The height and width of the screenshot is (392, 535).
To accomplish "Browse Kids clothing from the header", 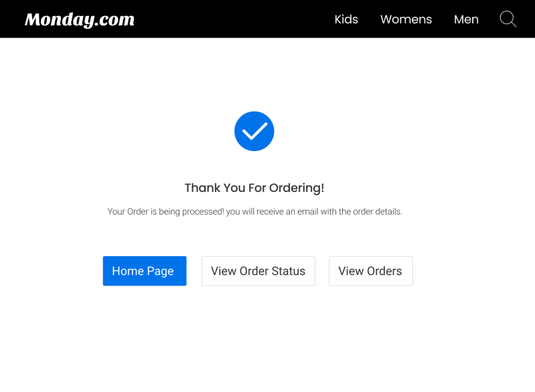I will click(x=346, y=19).
